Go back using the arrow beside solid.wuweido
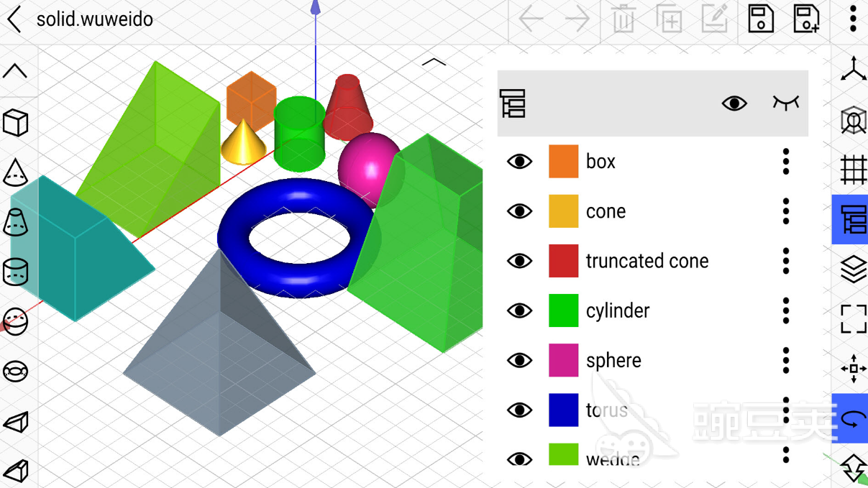The width and height of the screenshot is (868, 488). [14, 19]
